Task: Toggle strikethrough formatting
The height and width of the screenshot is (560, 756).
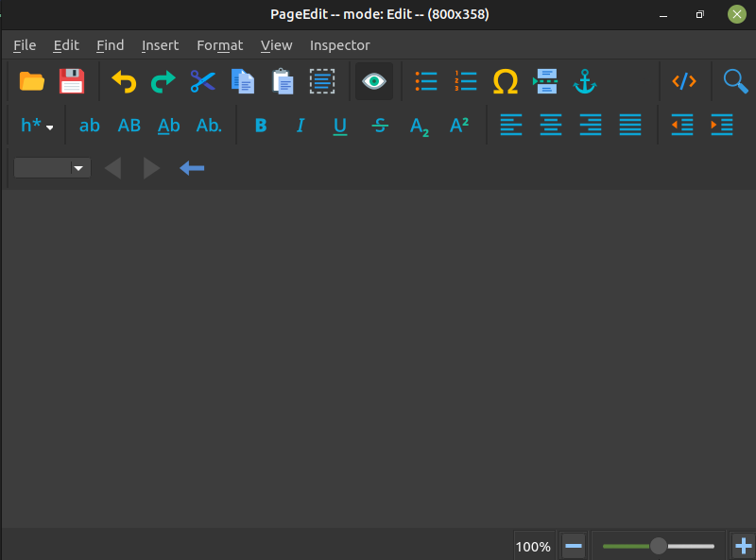Action: (380, 126)
